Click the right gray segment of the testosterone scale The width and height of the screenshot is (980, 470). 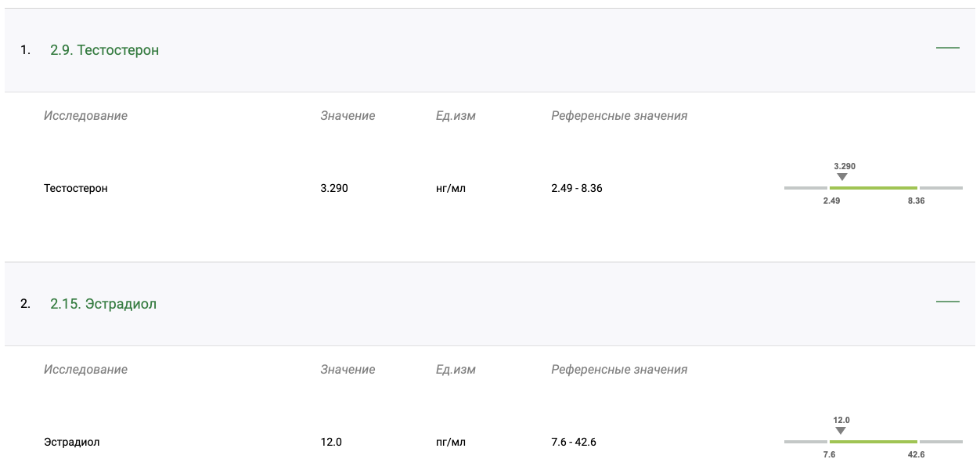click(x=941, y=188)
